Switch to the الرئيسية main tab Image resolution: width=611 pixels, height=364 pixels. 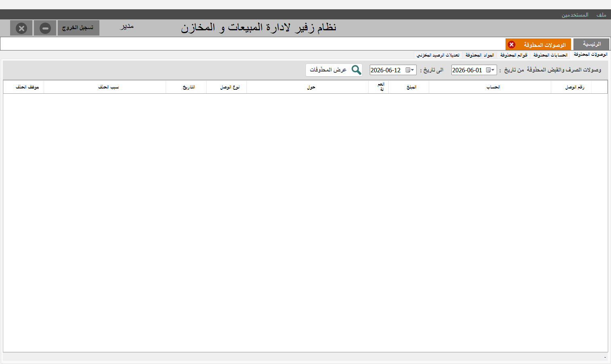[591, 44]
